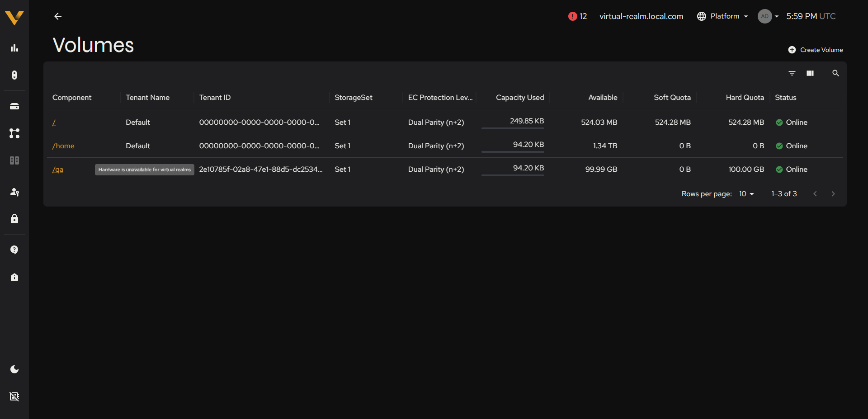The height and width of the screenshot is (419, 868).
Task: Click the orange V logo in sidebar
Action: [14, 18]
